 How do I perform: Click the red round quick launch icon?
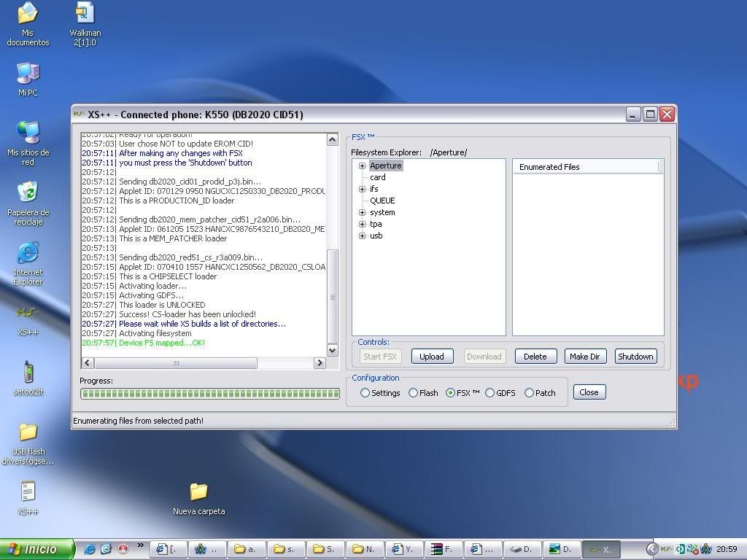click(123, 549)
